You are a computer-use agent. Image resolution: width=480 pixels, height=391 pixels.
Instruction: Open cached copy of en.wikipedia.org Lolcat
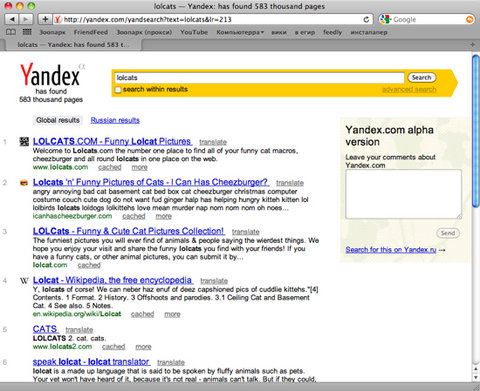142,314
